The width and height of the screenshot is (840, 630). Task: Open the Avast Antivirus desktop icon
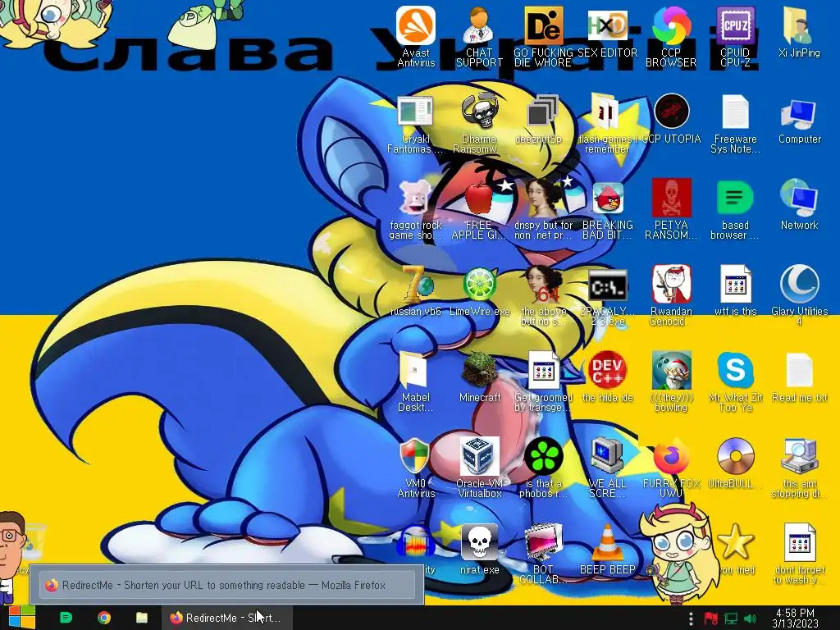coord(416,25)
